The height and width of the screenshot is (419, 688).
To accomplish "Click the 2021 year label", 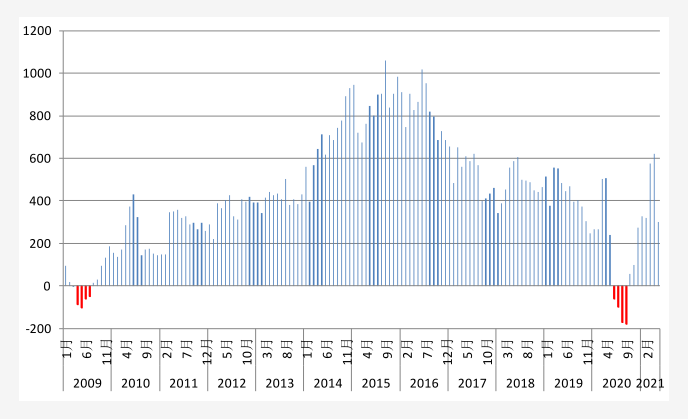I will coord(650,383).
